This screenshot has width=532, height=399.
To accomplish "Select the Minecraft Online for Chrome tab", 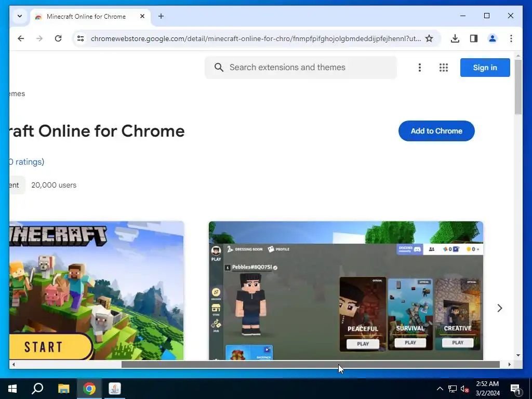I will [x=90, y=17].
